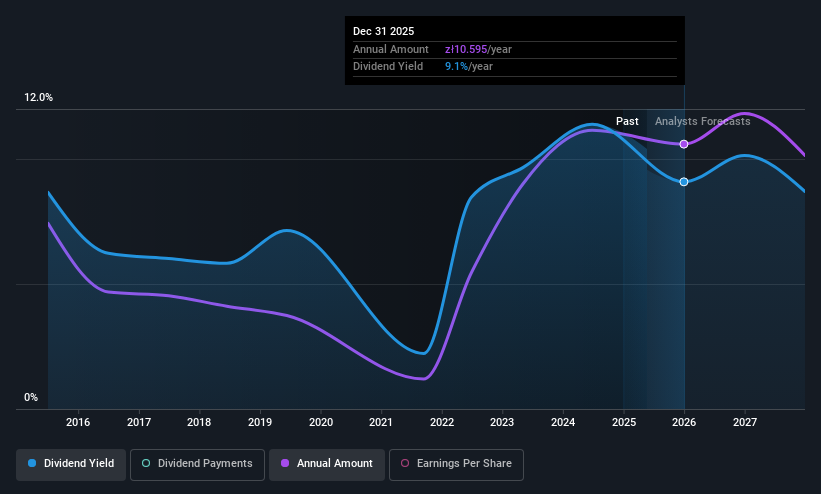The width and height of the screenshot is (821, 494).
Task: Click the 9.1%/year value in tooltip
Action: [x=469, y=67]
